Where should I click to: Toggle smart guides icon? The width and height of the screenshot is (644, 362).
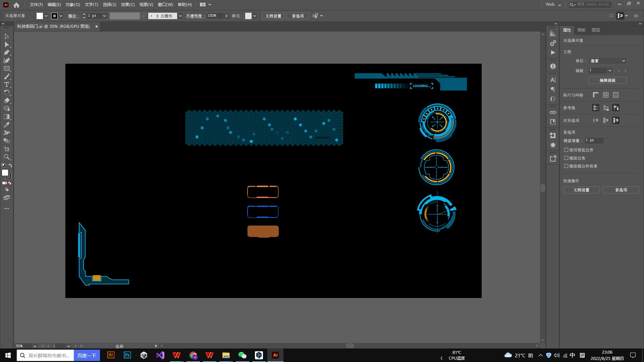pyautogui.click(x=616, y=108)
